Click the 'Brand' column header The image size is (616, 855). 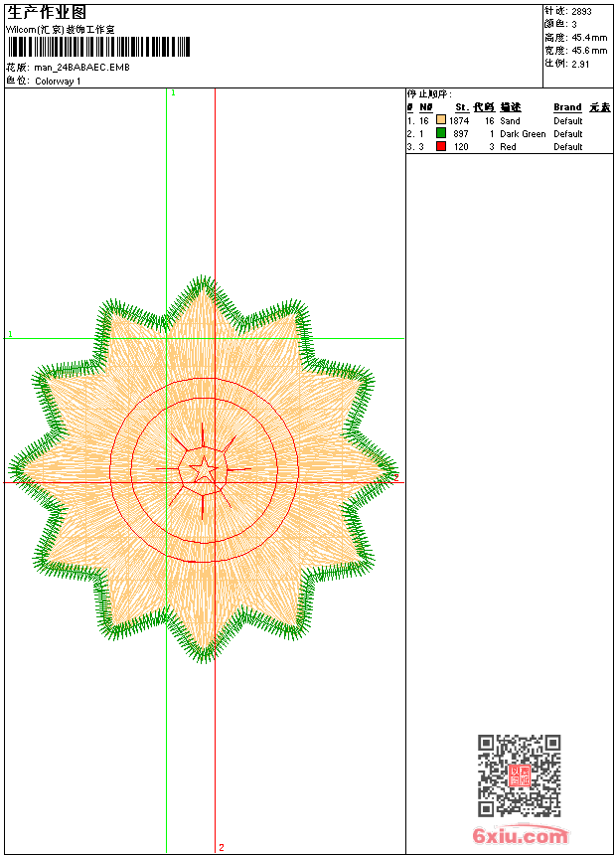[567, 107]
